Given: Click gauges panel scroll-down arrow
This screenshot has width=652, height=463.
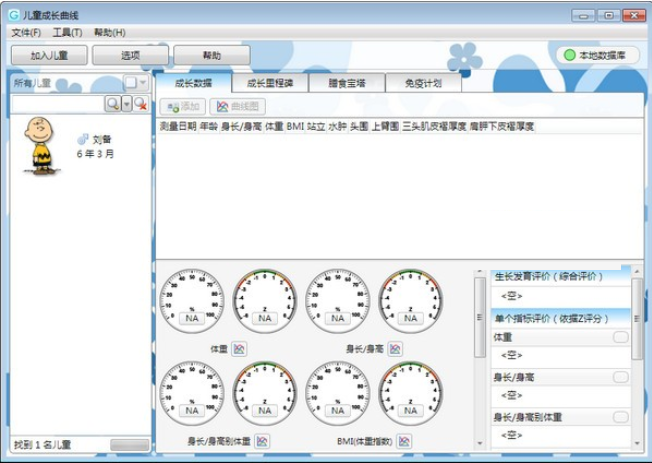Looking at the screenshot, I should pos(479,443).
